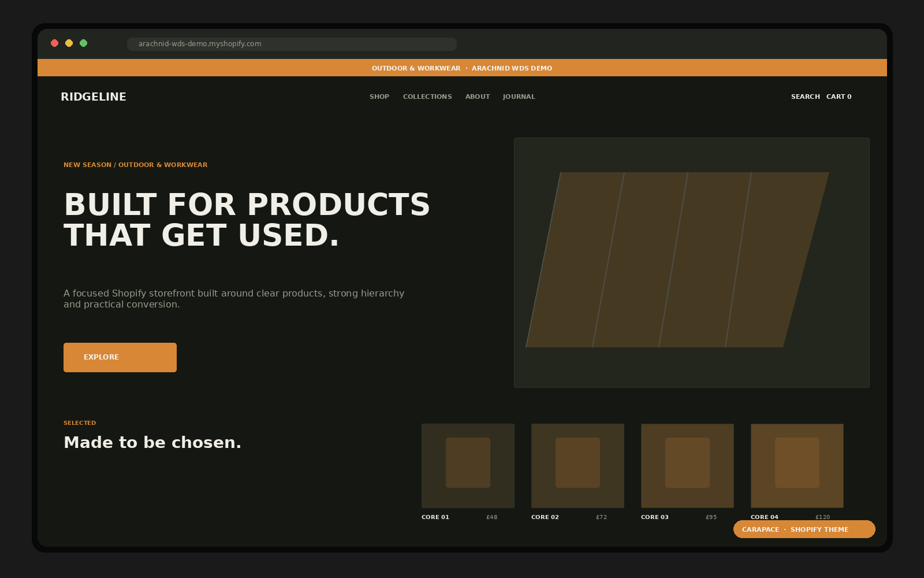Select the Core 02 product thumbnail

tap(577, 466)
